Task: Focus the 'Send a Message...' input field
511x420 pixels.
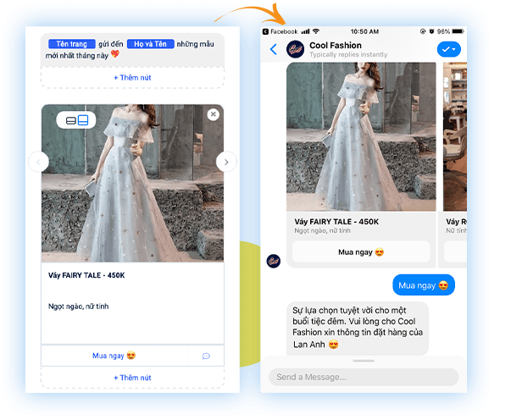Action: pos(364,377)
